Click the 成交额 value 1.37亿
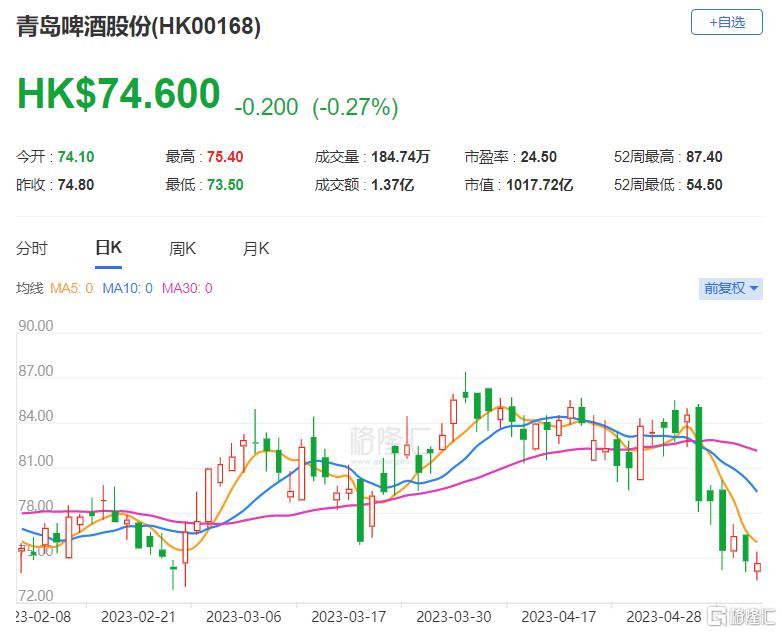Image resolution: width=782 pixels, height=633 pixels. point(392,185)
